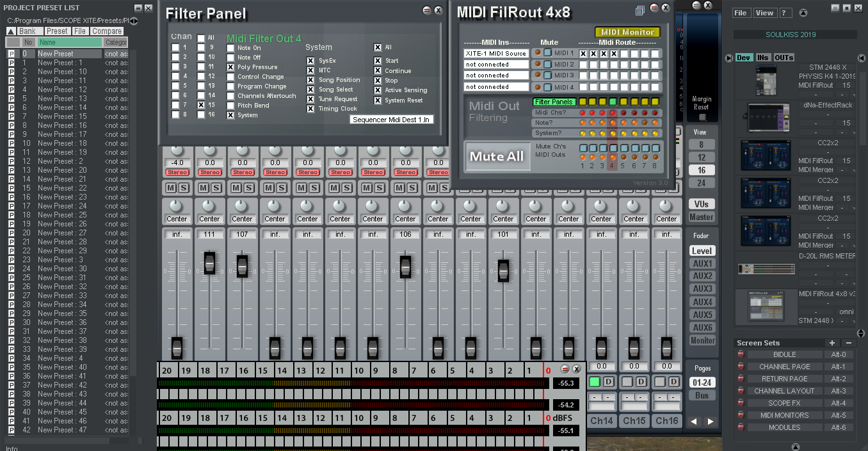The image size is (868, 451).
Task: Collapse the project window with the top up-arrow
Action: [803, 13]
